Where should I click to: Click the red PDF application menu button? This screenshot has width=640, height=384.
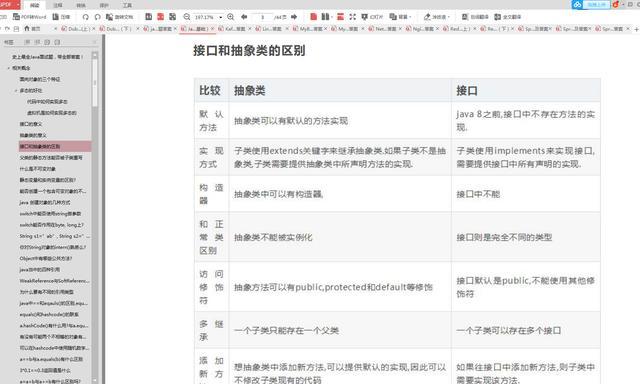tap(9, 4)
